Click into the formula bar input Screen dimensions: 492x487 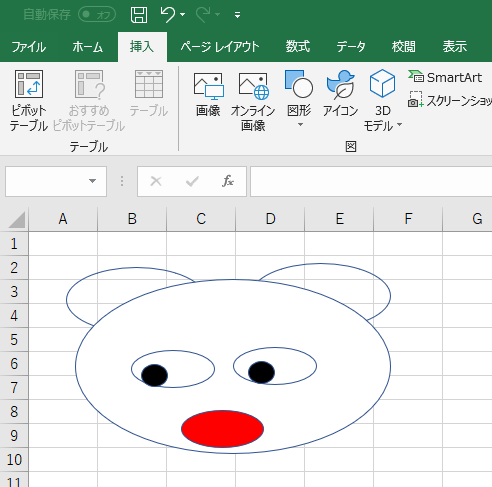371,181
